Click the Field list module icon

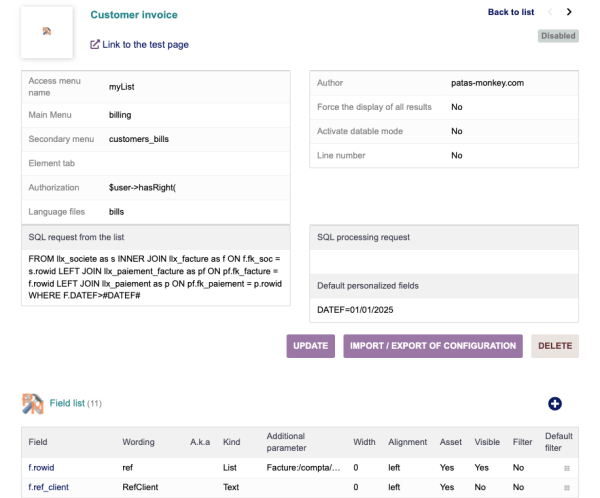31,403
